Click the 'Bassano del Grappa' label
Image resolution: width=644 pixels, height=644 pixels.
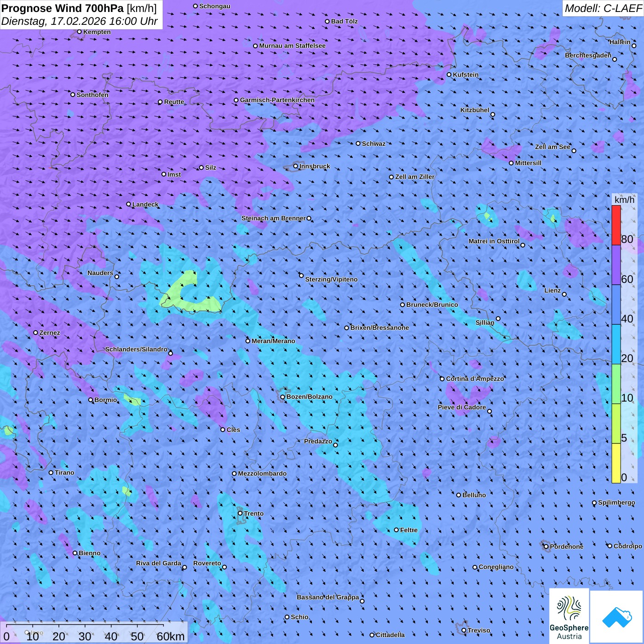(x=328, y=597)
